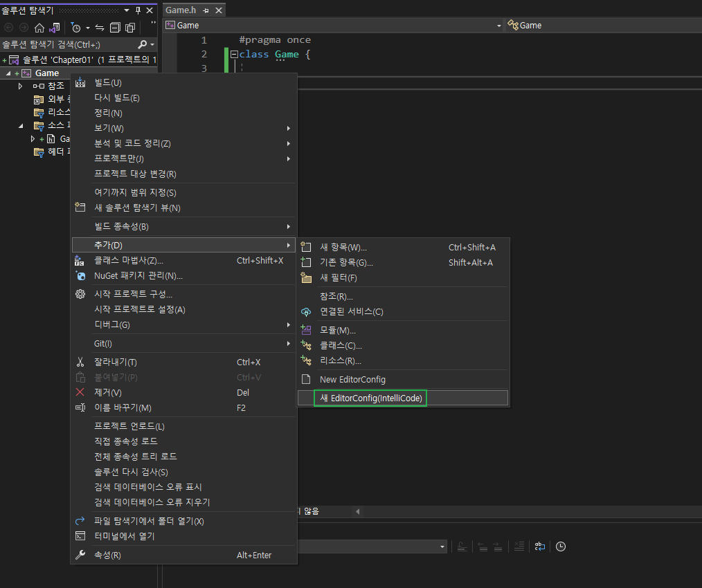Image resolution: width=702 pixels, height=588 pixels.
Task: Choose 새 EditorConfig(IntelliCode) in the submenu
Action: 370,398
